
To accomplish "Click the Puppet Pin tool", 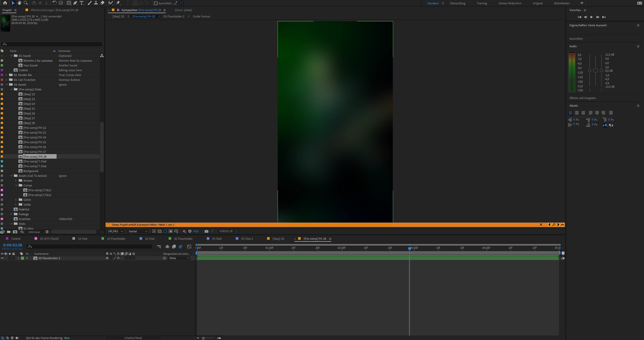I will (118, 3).
